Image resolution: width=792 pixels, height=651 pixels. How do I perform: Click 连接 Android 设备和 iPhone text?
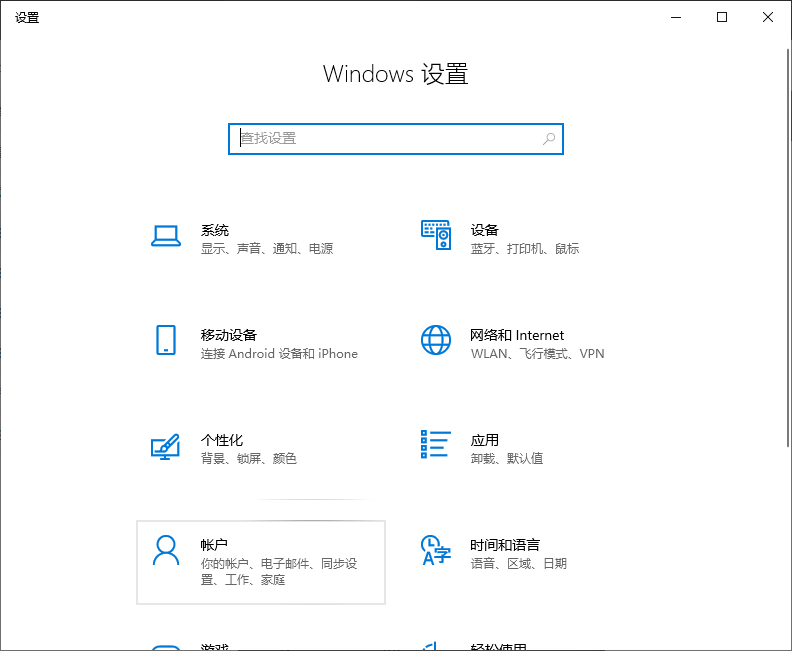tap(279, 354)
